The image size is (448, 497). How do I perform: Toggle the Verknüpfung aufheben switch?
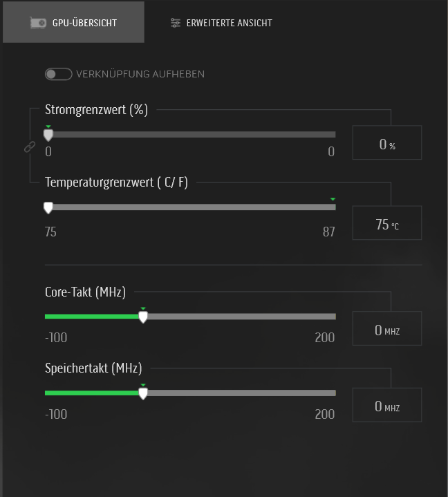point(58,74)
